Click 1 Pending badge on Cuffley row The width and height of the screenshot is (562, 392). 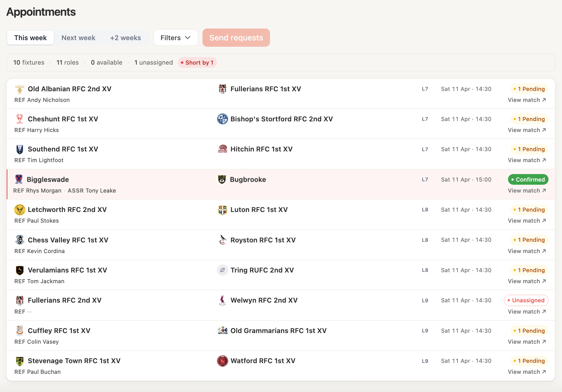(529, 331)
